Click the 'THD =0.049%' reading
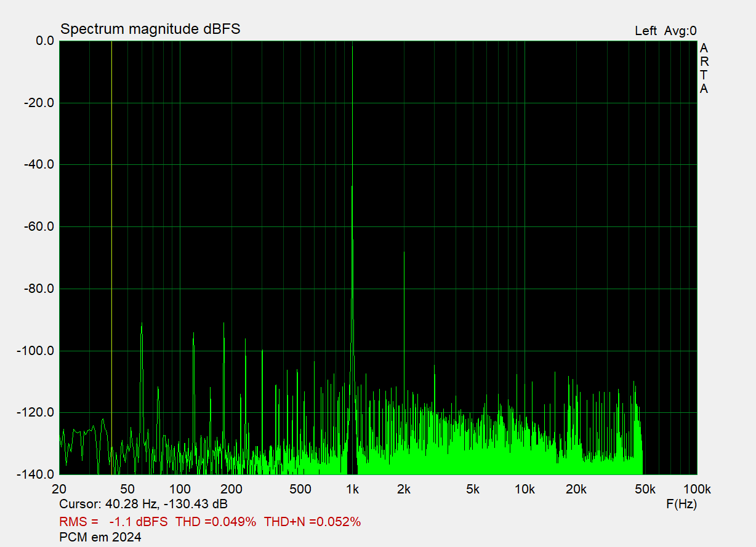The height and width of the screenshot is (547, 756). (x=215, y=522)
